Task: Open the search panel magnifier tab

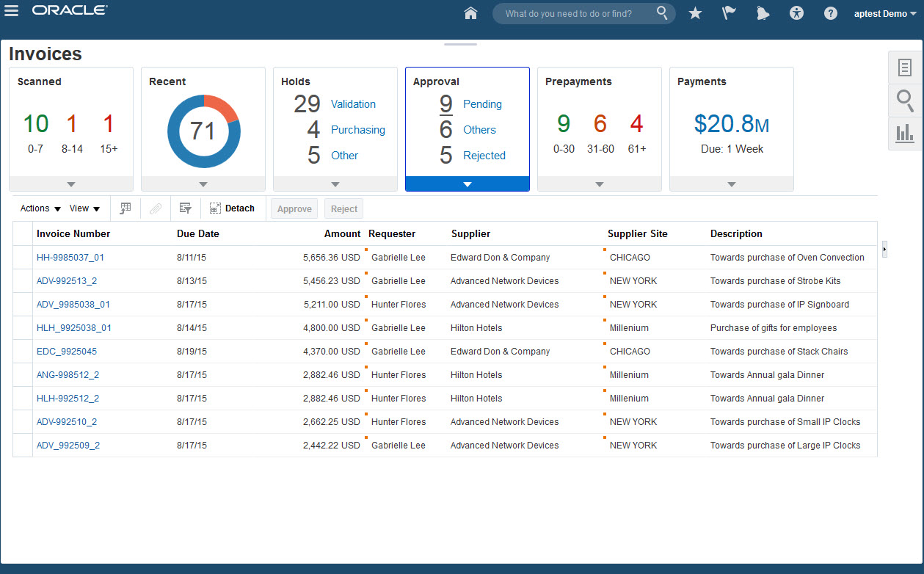Action: 905,101
